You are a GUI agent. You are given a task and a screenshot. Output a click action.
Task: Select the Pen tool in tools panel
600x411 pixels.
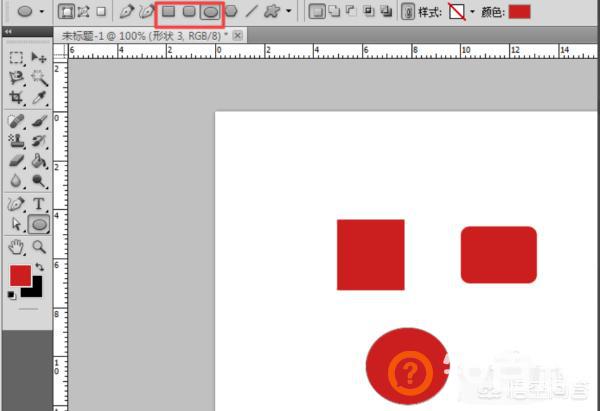tap(16, 204)
